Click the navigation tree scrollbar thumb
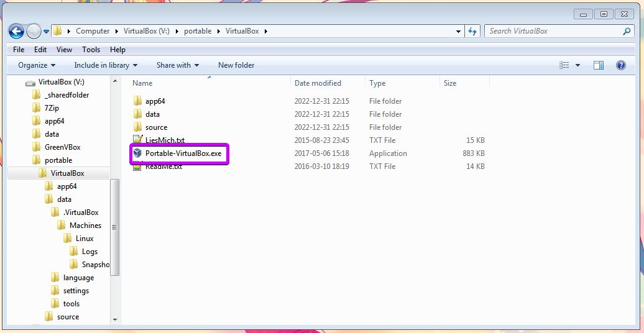Viewport: 644px width, 333px height. pyautogui.click(x=115, y=227)
